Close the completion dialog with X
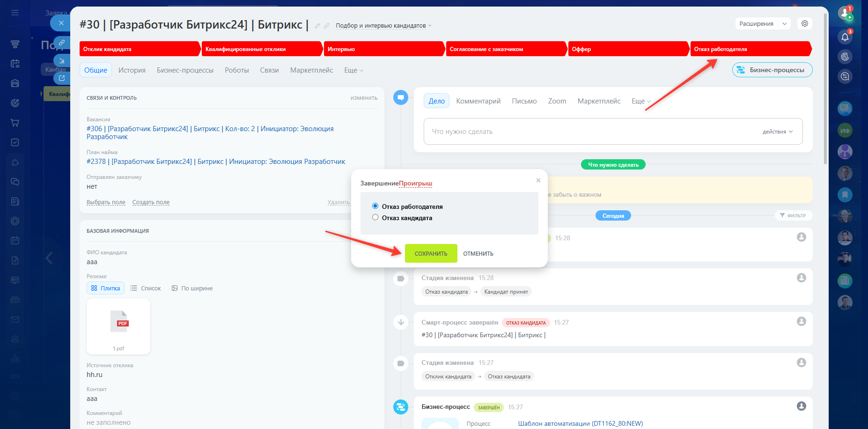868x429 pixels. click(x=538, y=180)
